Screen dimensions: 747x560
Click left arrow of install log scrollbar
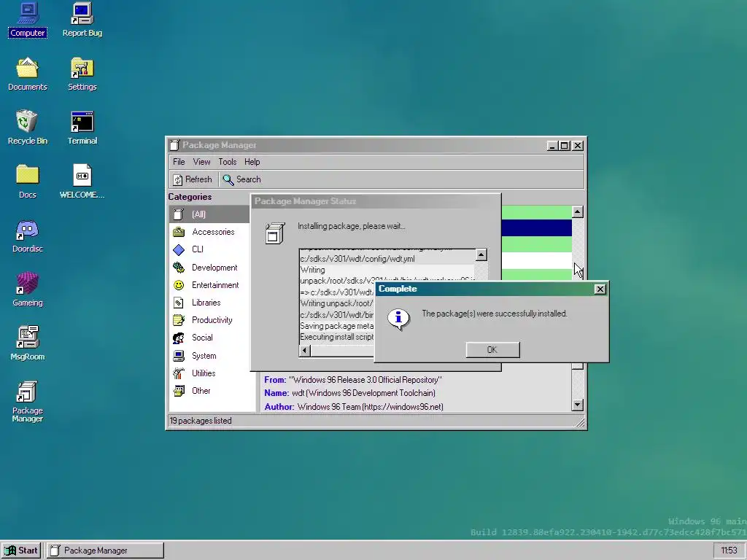pyautogui.click(x=305, y=351)
